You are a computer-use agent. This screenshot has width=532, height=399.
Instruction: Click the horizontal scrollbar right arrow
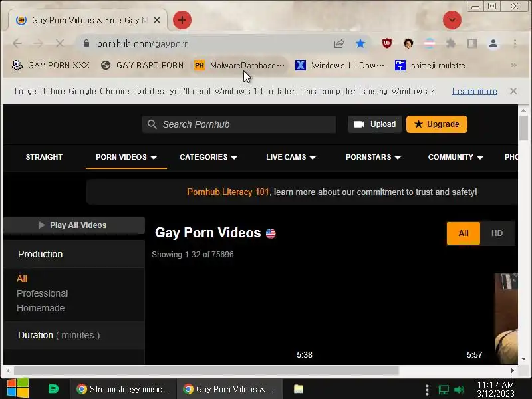pos(512,371)
